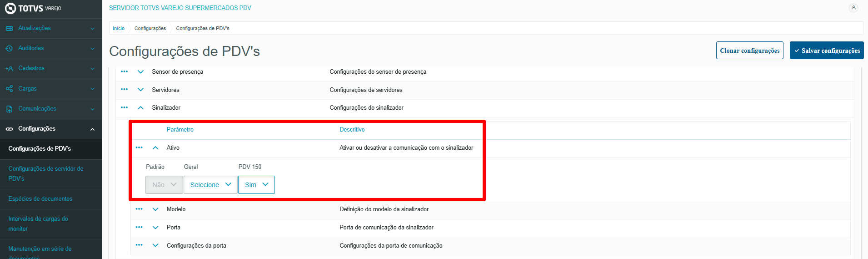The height and width of the screenshot is (259, 868).
Task: Open the Geral Selecione dropdown
Action: 210,185
